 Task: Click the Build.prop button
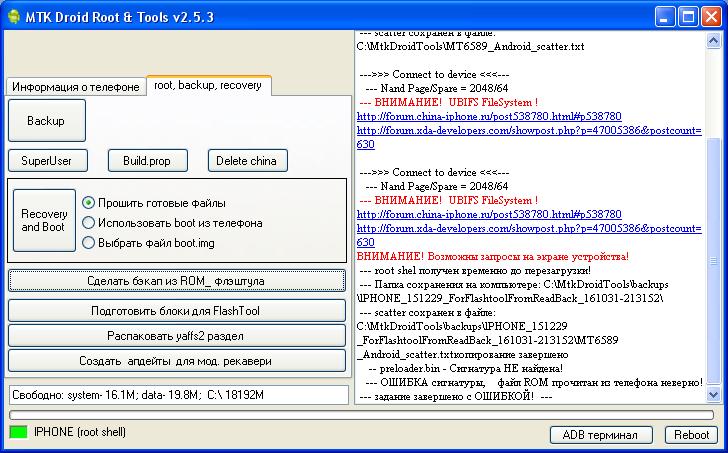point(147,160)
